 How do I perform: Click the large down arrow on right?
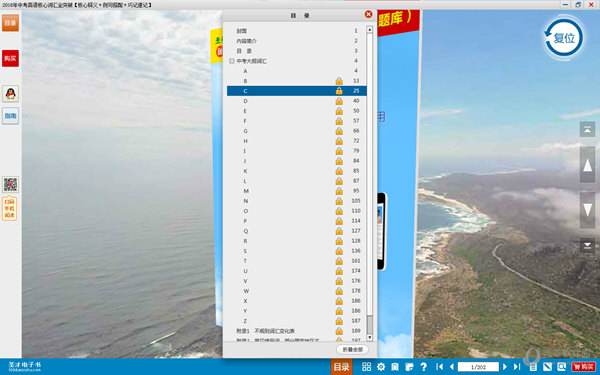[x=587, y=210]
